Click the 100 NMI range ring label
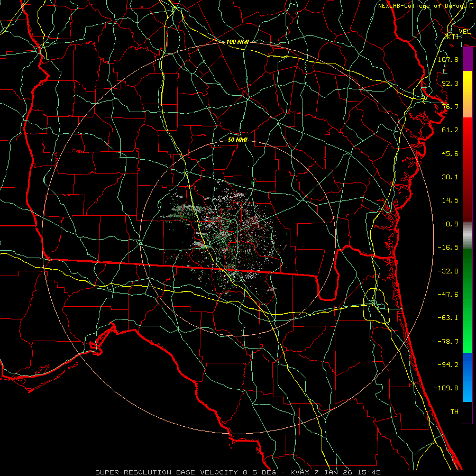This screenshot has height=476, width=476. click(237, 42)
